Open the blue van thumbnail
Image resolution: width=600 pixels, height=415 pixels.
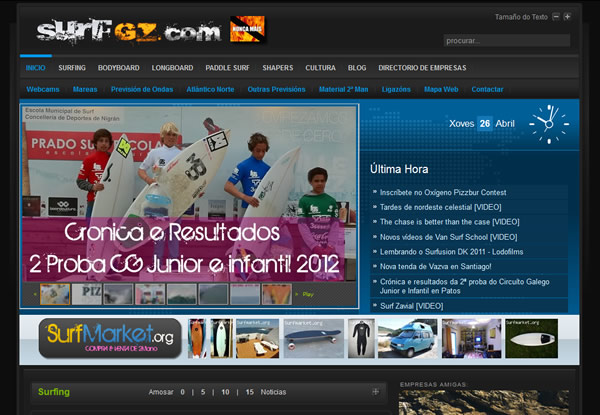point(408,339)
